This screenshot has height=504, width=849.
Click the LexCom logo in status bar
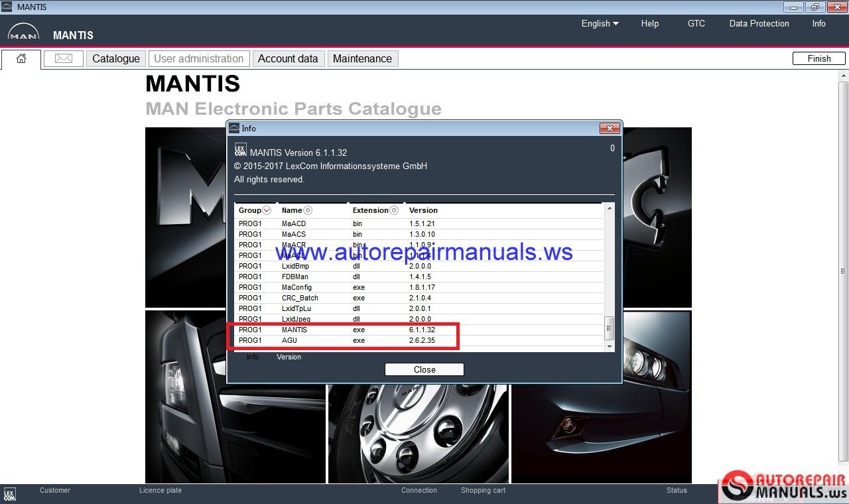click(x=9, y=494)
